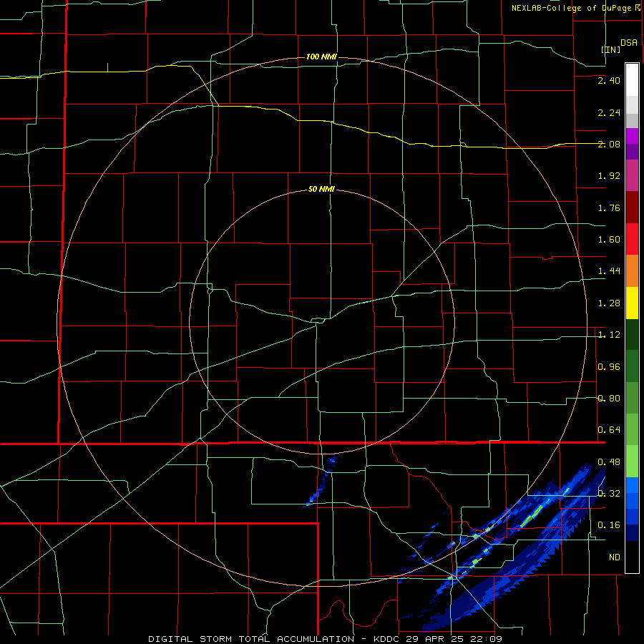
Task: Click the ND legend label
Action: point(615,557)
